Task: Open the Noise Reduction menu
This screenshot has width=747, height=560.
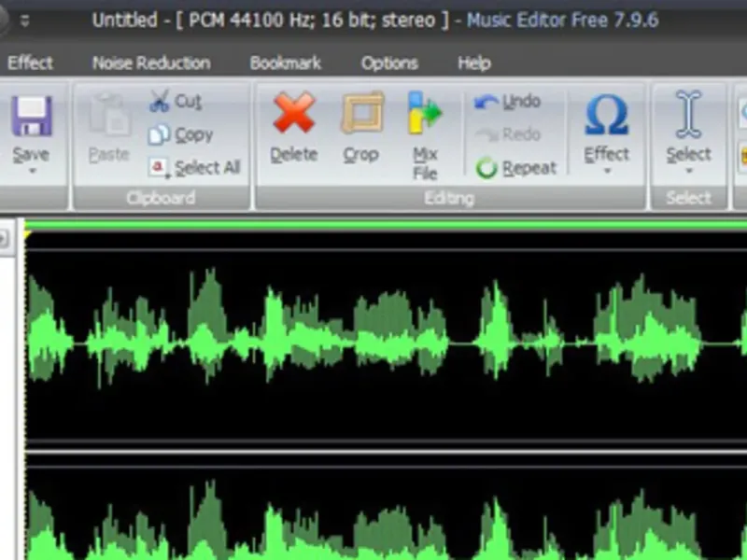Action: coord(151,63)
